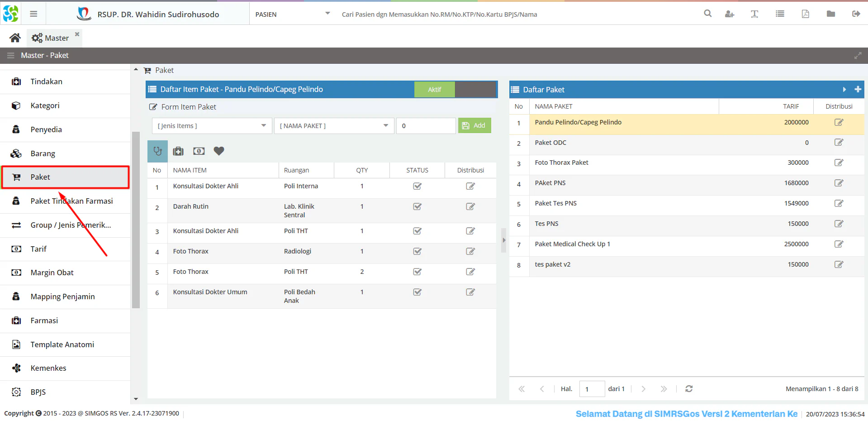Open the folder icon in header
Screen dimensions: 868x421
tap(831, 14)
